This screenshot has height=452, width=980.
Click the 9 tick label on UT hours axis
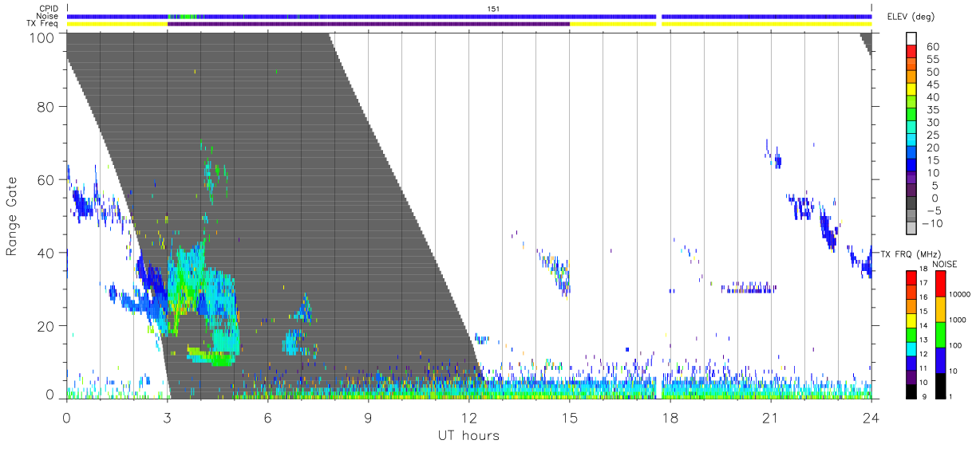(368, 419)
